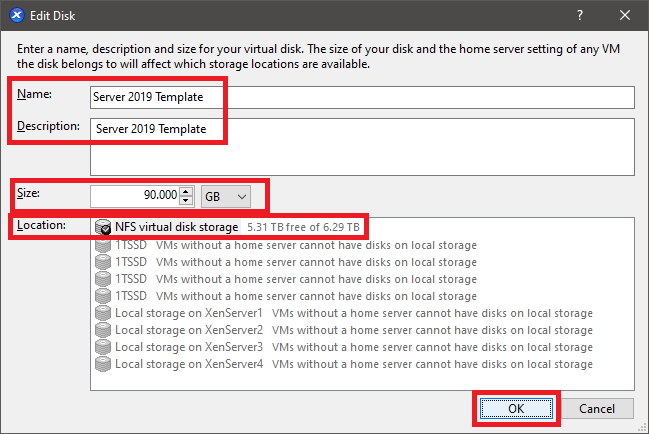
Task: Select the second 1TSSD storage entry
Action: click(x=132, y=262)
